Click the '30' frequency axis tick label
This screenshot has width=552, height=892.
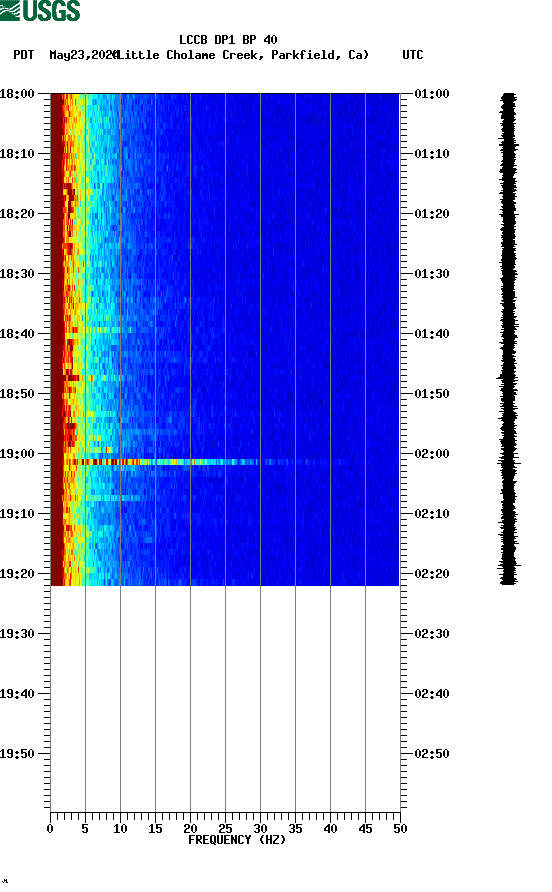click(260, 829)
